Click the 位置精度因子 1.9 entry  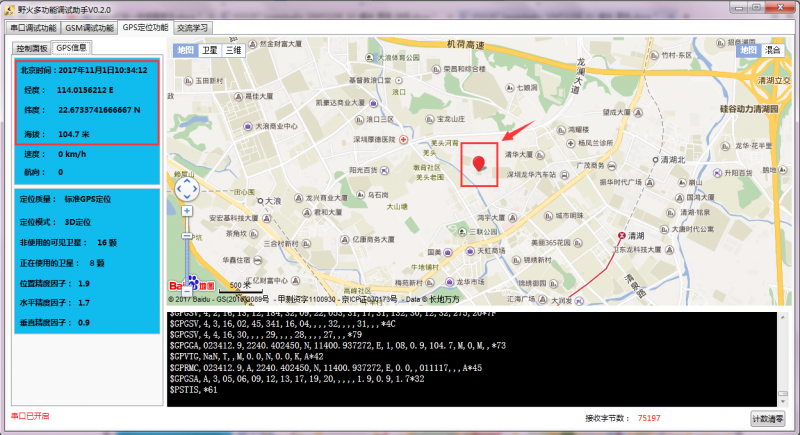55,284
